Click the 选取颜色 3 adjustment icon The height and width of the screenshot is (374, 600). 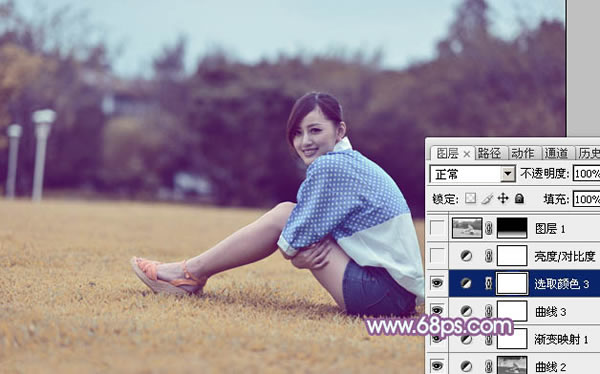(x=466, y=283)
